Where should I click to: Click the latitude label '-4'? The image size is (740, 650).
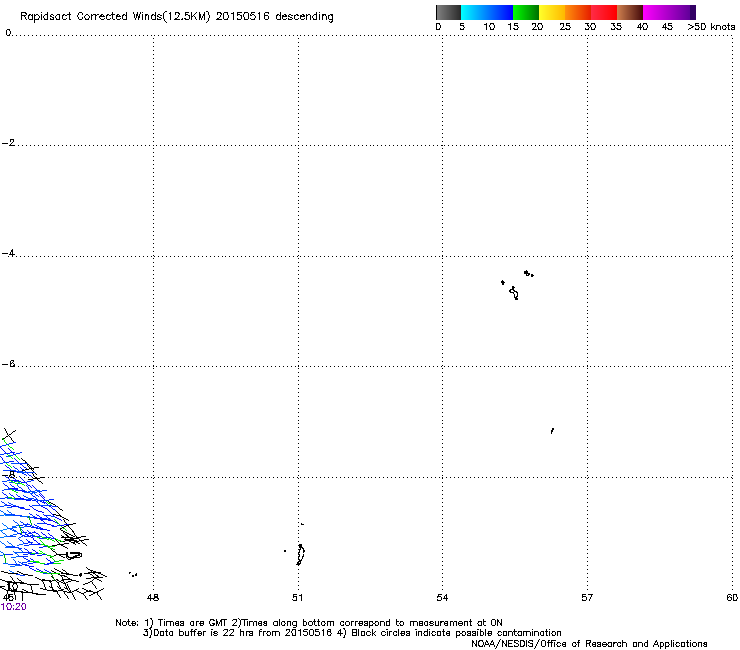tap(8, 253)
